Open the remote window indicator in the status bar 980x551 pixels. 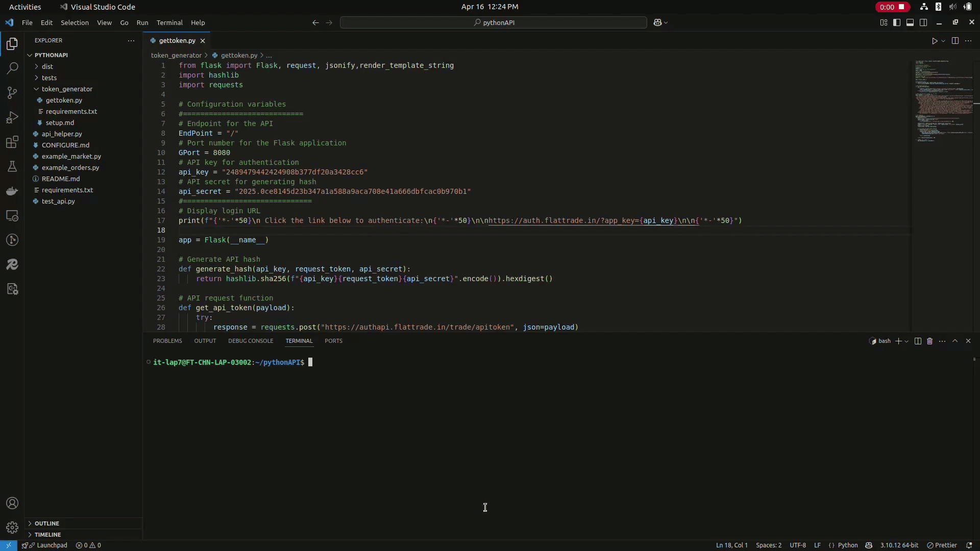coord(8,545)
